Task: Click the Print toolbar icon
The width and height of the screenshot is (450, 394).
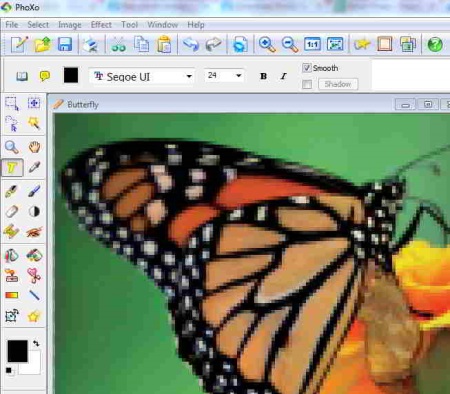Action: click(91, 44)
